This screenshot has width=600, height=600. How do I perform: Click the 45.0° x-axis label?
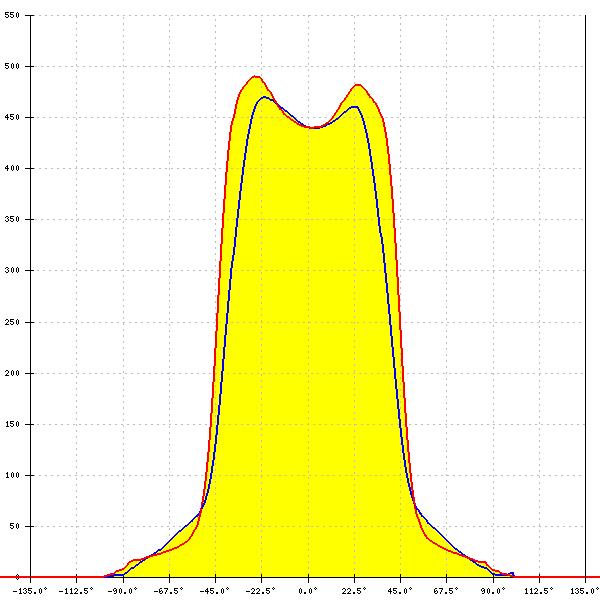point(401,591)
